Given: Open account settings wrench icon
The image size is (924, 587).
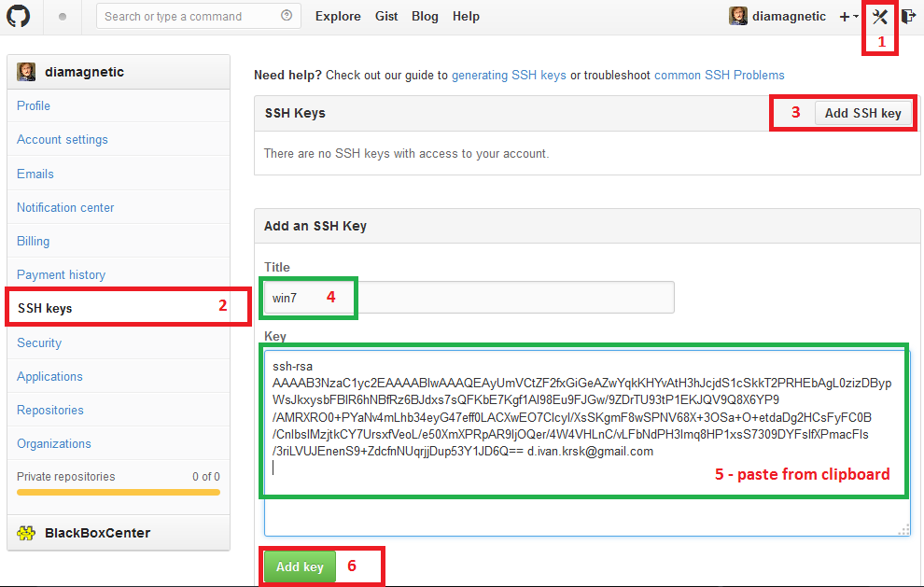Looking at the screenshot, I should [879, 16].
